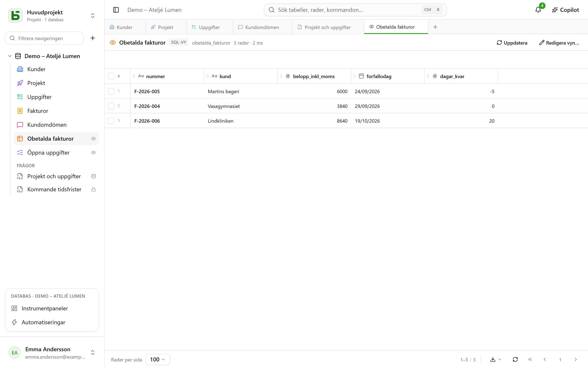Image resolution: width=588 pixels, height=368 pixels.
Task: Click Uppdatera refresh button
Action: click(512, 43)
